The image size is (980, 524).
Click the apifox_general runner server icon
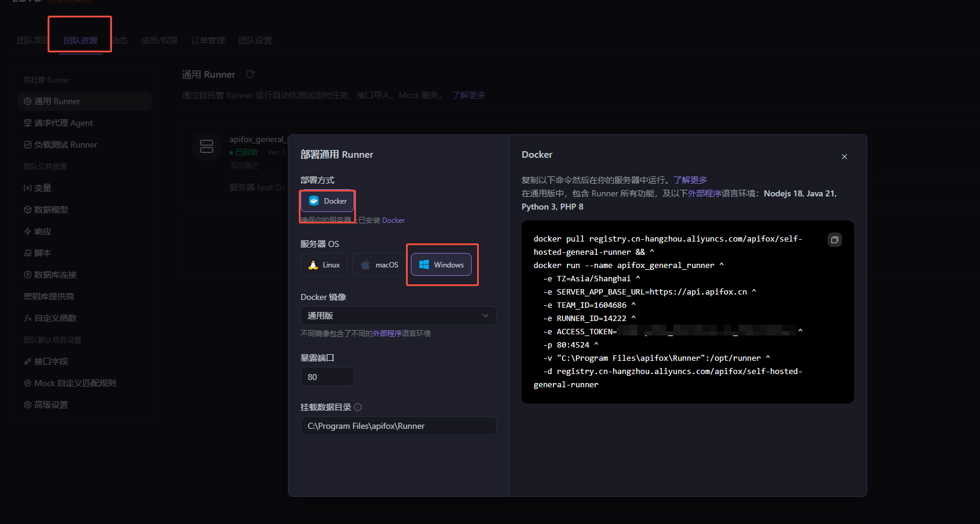coord(207,146)
